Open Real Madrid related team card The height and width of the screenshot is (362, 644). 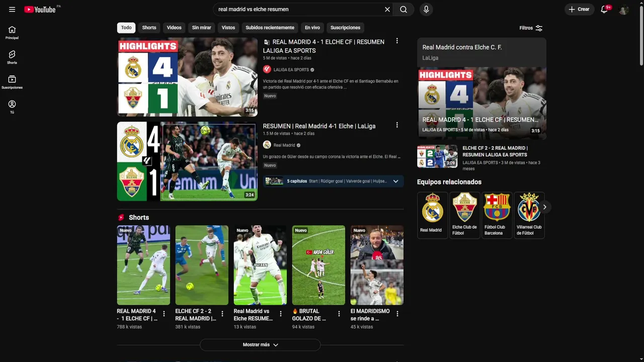pyautogui.click(x=432, y=215)
